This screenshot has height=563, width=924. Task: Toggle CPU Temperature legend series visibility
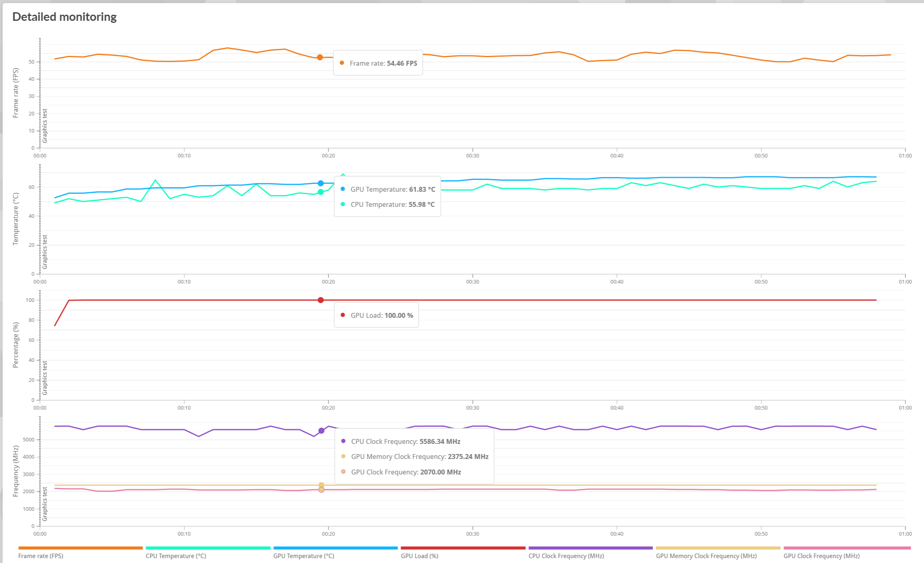pos(176,556)
